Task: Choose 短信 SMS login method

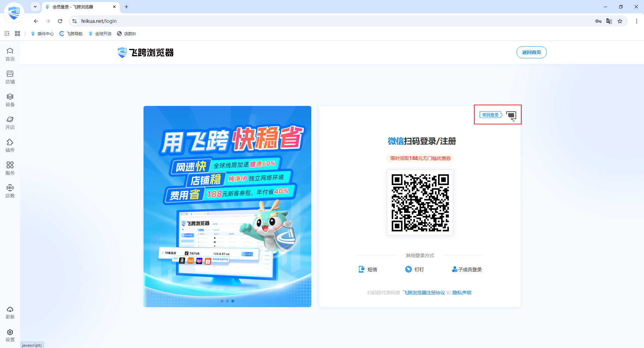Action: coord(368,269)
